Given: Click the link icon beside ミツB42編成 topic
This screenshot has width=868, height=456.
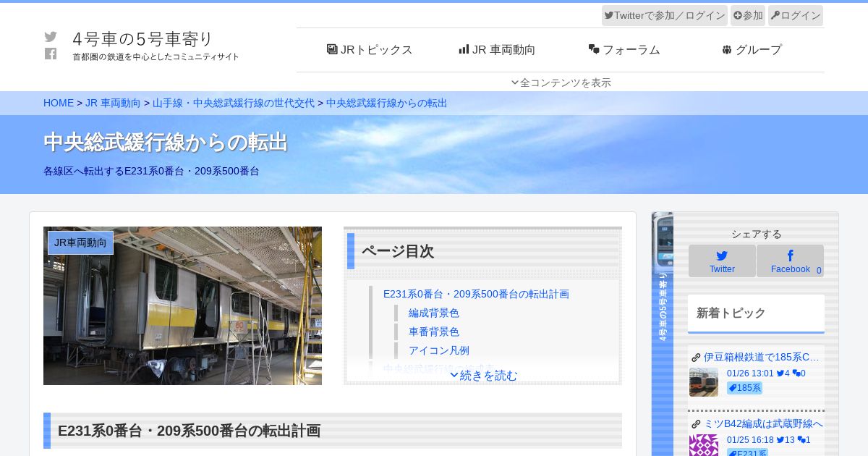Looking at the screenshot, I should [696, 424].
